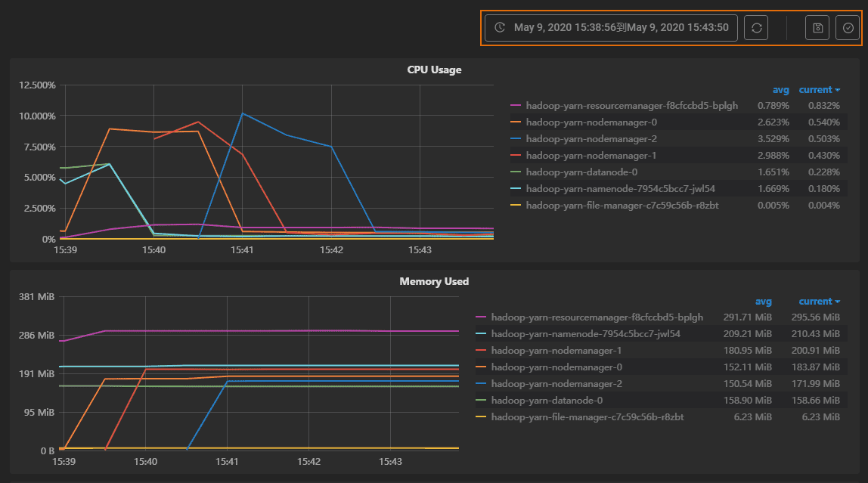868x483 pixels.
Task: Click color line of hadoop-yarn-nodemanager-0 in CPU legend
Action: 516,122
